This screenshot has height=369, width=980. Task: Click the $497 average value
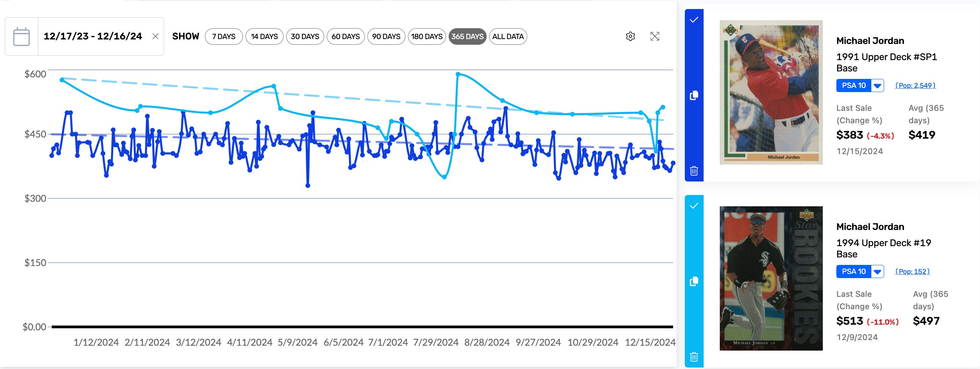pyautogui.click(x=926, y=321)
